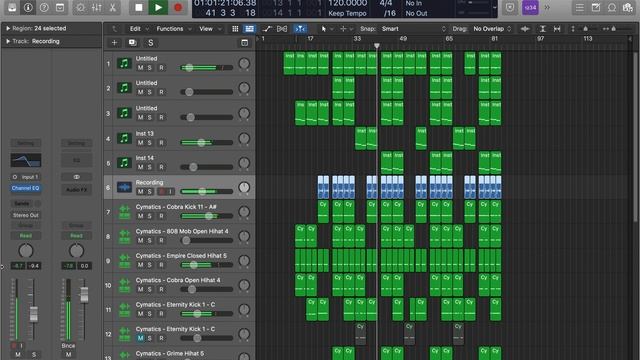Click the Sends slot in channel strip
Viewport: 640px width, 360px height.
point(22,203)
